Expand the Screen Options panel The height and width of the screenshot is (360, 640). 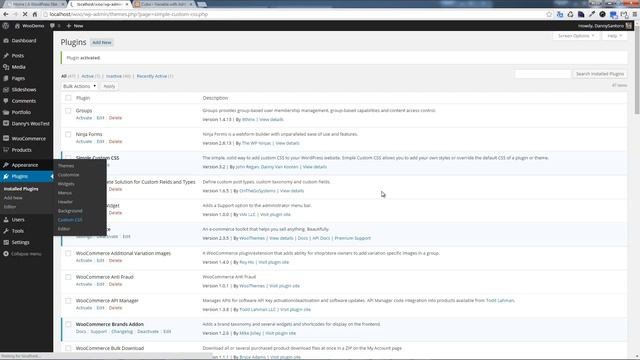(x=576, y=36)
